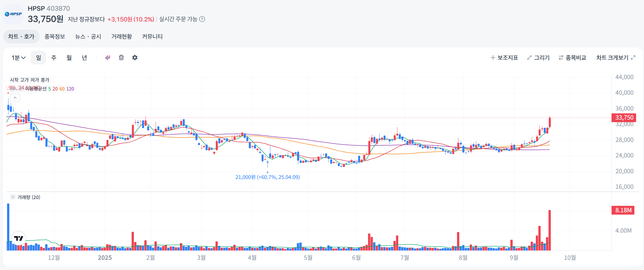Remove 이동평균선 indicator with X icon
644x270 pixels.
[x=21, y=88]
